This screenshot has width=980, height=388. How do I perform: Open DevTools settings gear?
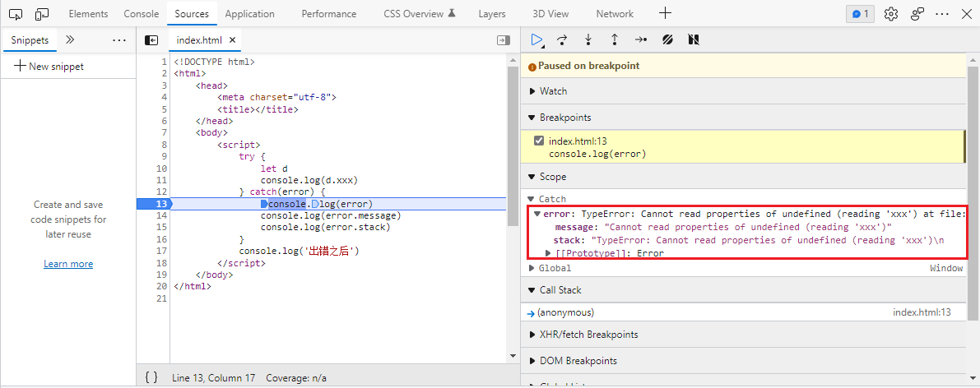click(x=891, y=14)
